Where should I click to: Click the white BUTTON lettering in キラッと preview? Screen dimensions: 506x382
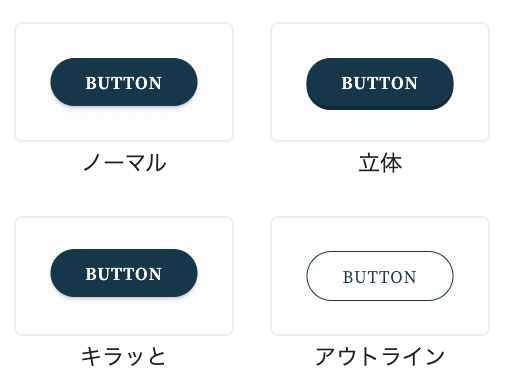[x=124, y=274]
